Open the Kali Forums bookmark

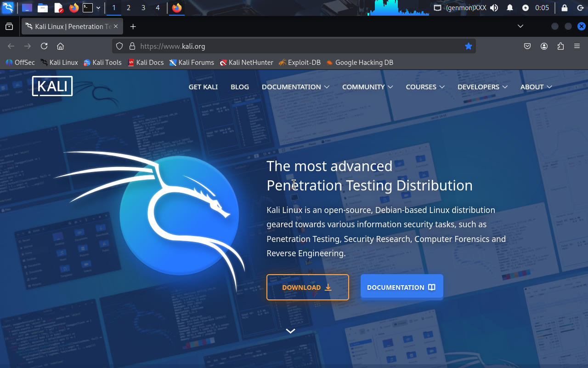[192, 63]
